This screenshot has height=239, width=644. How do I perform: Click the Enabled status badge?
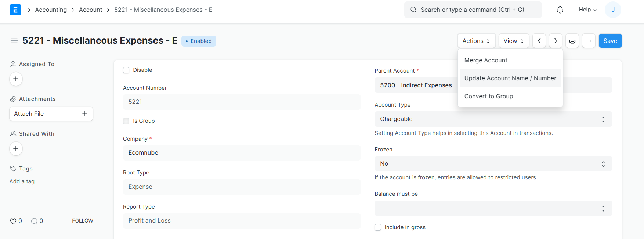(199, 41)
